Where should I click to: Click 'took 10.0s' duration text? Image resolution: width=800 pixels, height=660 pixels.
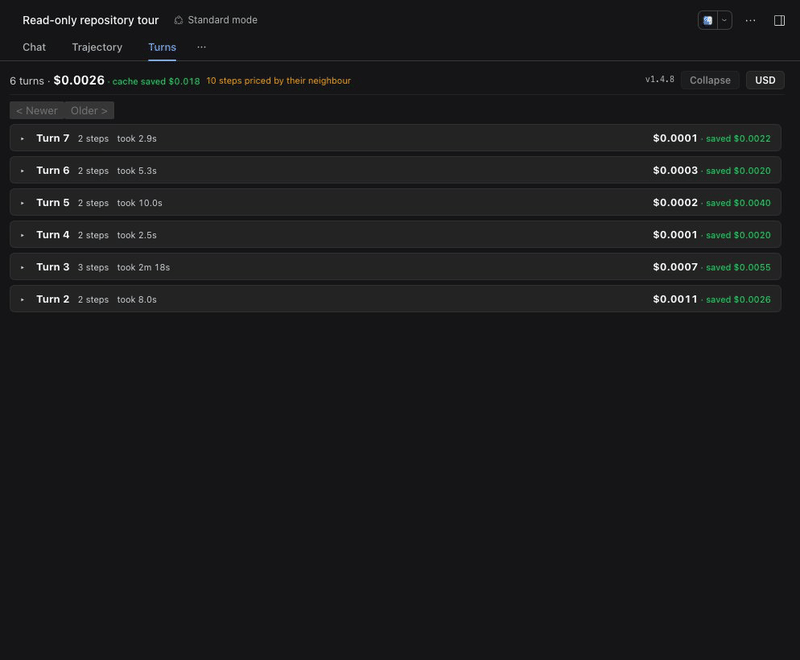click(139, 203)
